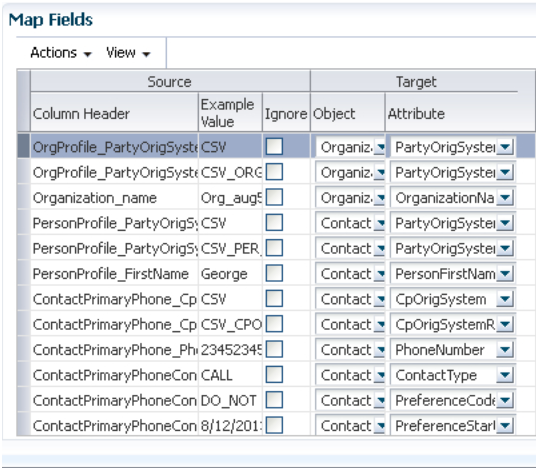The image size is (538, 470).
Task: Open the PersonFirstNam attribute dropdown
Action: pyautogui.click(x=505, y=274)
